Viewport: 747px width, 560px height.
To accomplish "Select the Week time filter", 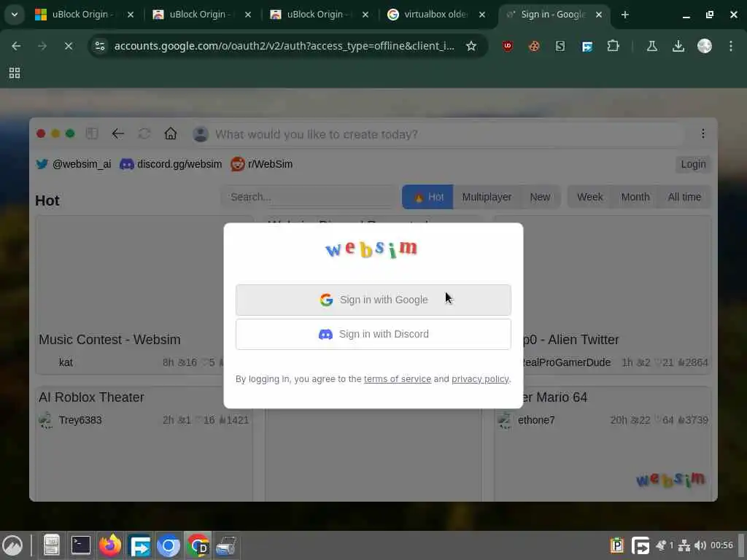I will (x=589, y=197).
